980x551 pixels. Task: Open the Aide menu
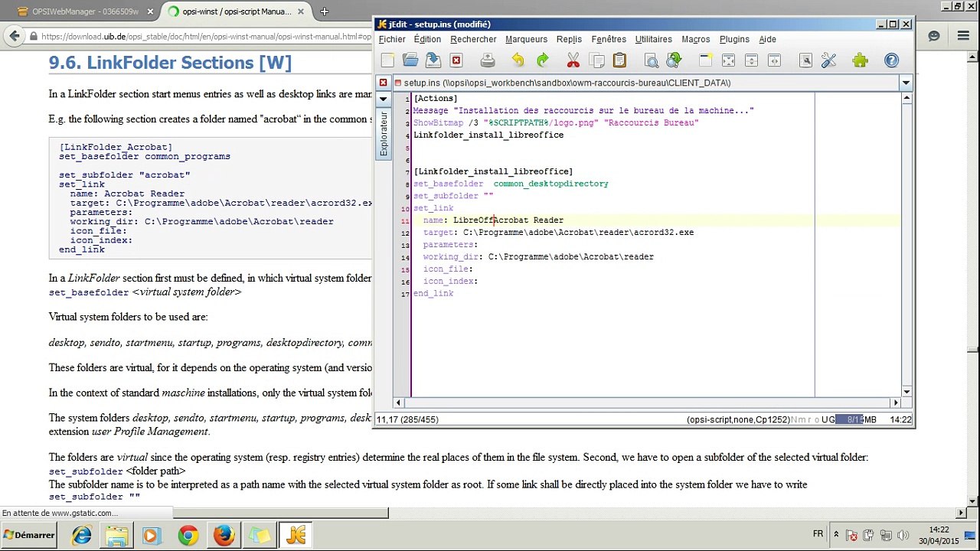(767, 39)
